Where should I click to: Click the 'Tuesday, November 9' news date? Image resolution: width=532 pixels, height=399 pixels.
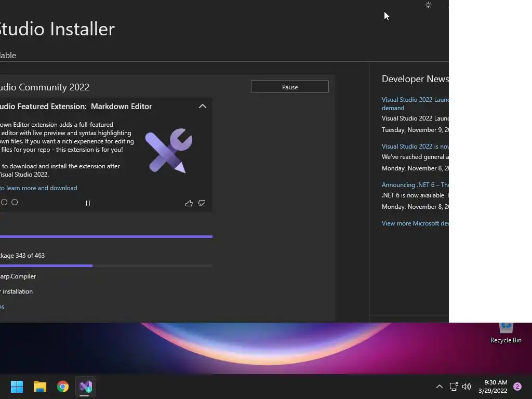pyautogui.click(x=415, y=130)
